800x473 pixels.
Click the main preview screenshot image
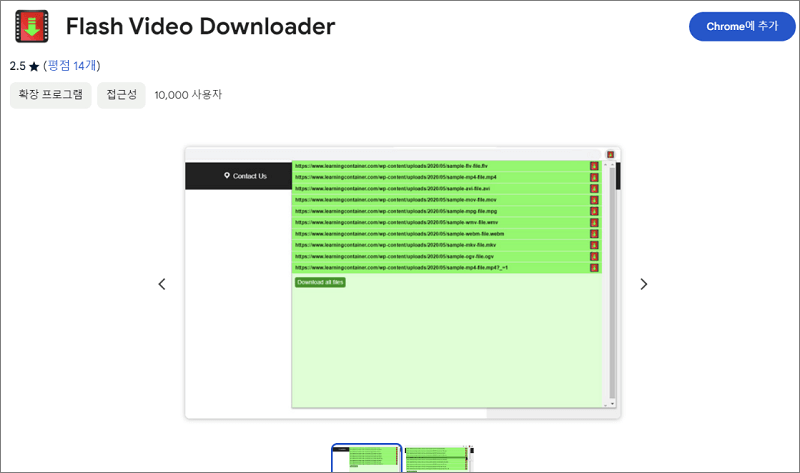click(x=403, y=283)
